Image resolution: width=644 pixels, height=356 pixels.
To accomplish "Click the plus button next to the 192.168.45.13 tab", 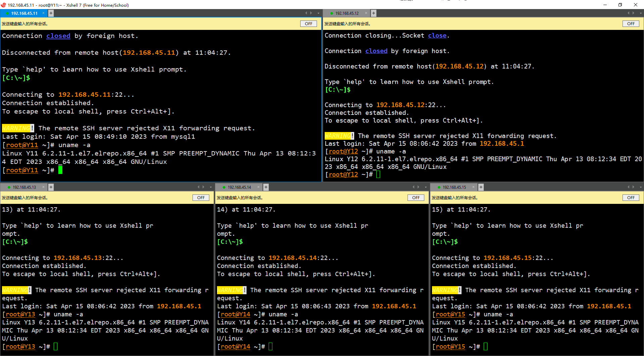I will 51,187.
